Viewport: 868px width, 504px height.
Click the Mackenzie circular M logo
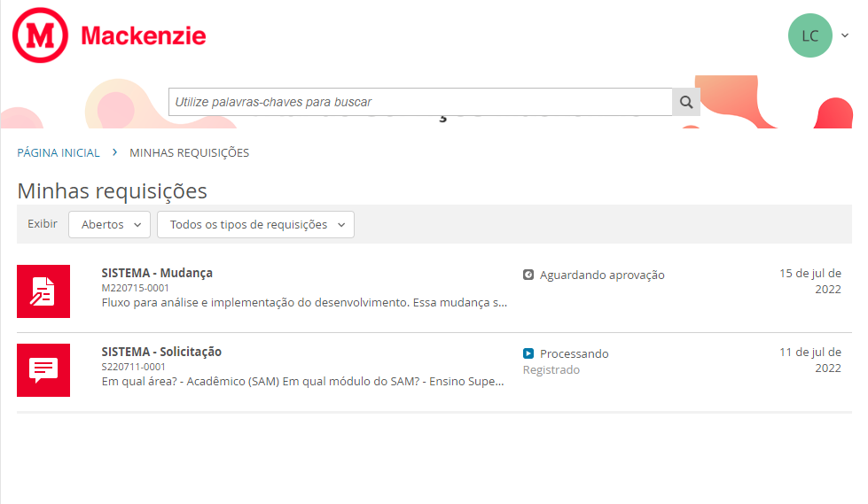click(x=40, y=35)
